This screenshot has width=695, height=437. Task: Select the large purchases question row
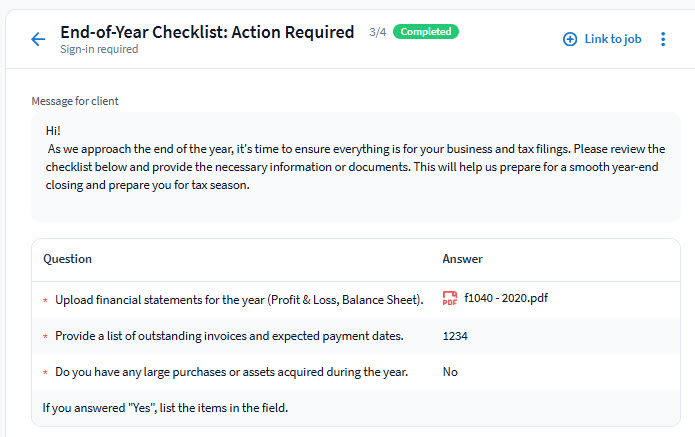click(231, 372)
